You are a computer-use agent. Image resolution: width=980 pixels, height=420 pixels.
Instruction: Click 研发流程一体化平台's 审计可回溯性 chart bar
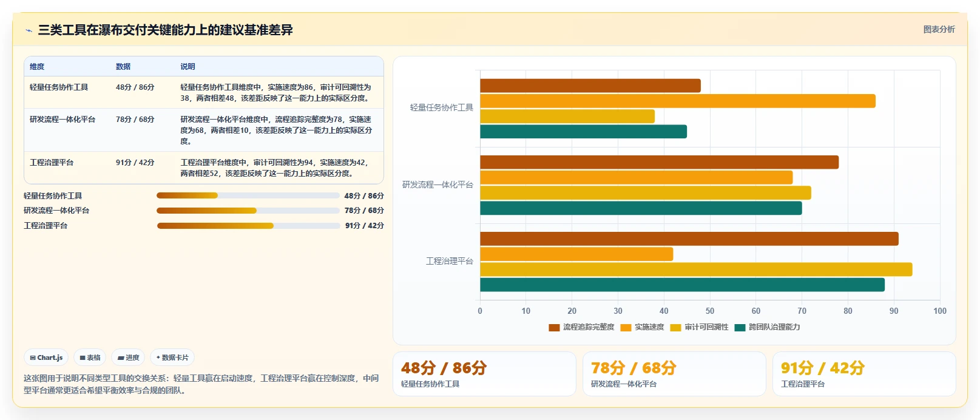click(x=646, y=193)
